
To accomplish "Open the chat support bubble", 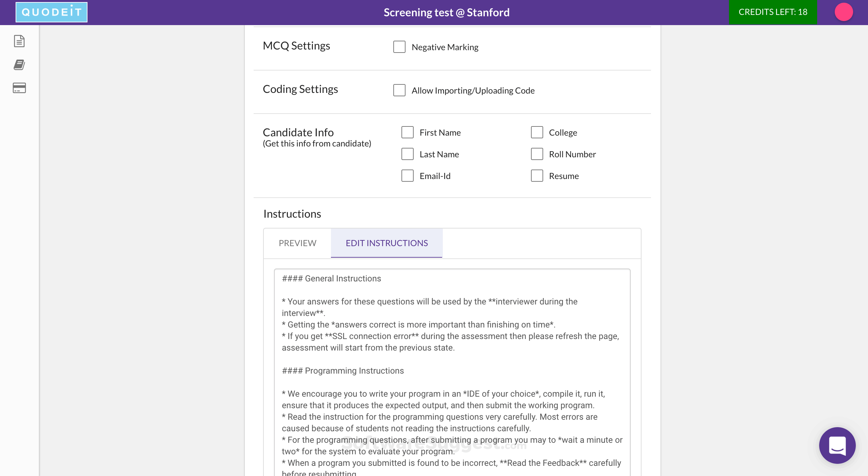I will tap(837, 445).
